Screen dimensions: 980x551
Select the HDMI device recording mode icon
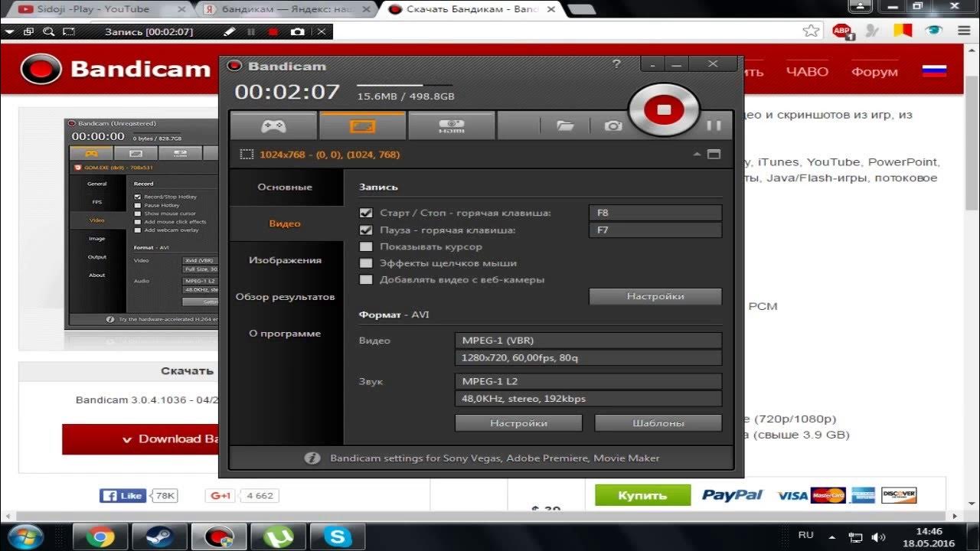pyautogui.click(x=451, y=126)
